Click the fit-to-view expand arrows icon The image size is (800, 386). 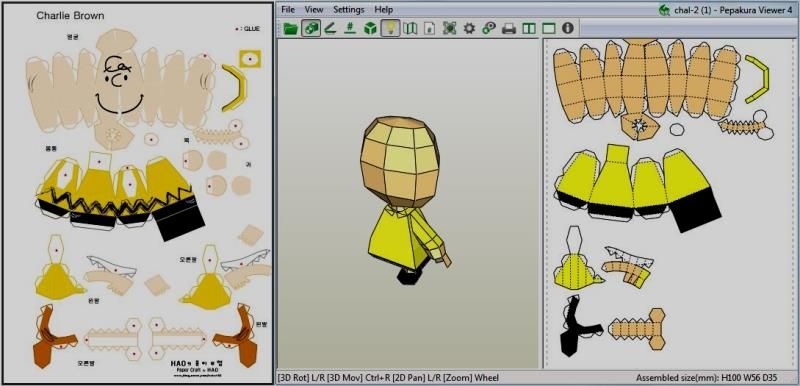(449, 28)
